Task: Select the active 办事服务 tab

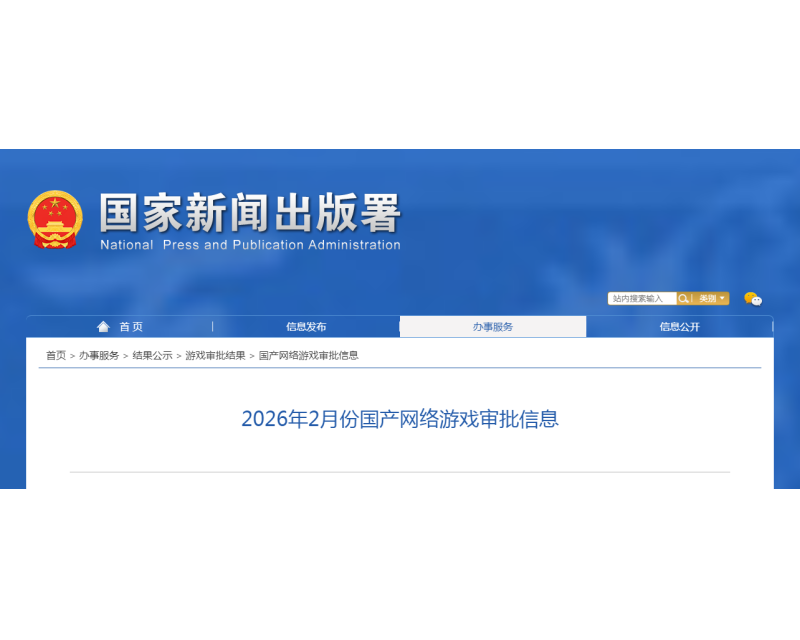Action: pyautogui.click(x=493, y=326)
